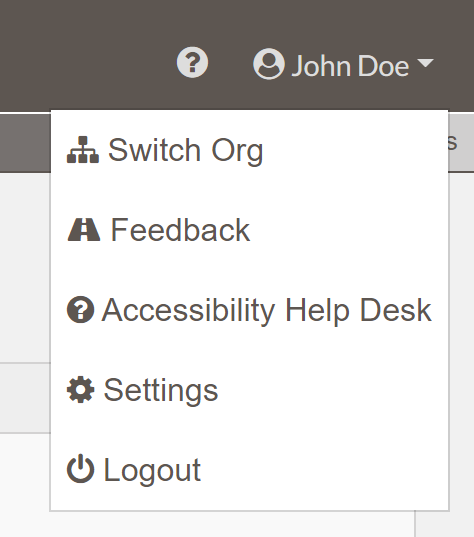474x537 pixels.
Task: Click the Switch Org text label
Action: (186, 151)
